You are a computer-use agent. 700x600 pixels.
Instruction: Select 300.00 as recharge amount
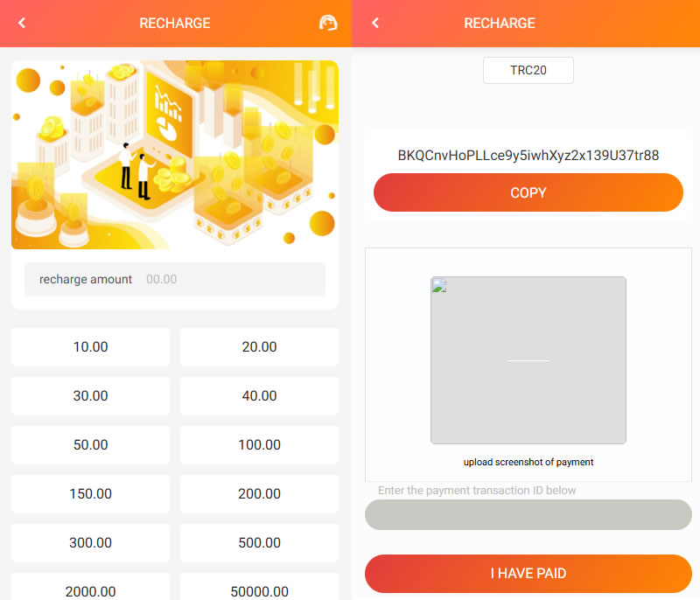pyautogui.click(x=90, y=543)
